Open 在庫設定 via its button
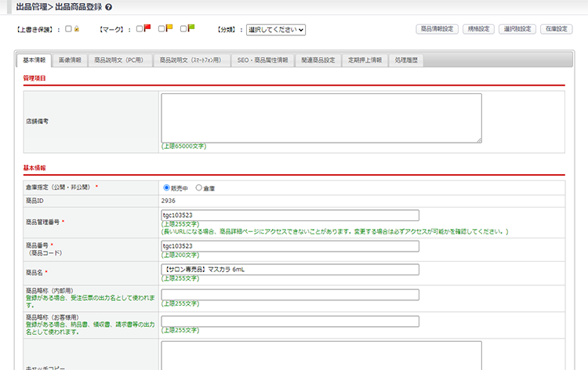This screenshot has height=370, width=588. pyautogui.click(x=557, y=29)
